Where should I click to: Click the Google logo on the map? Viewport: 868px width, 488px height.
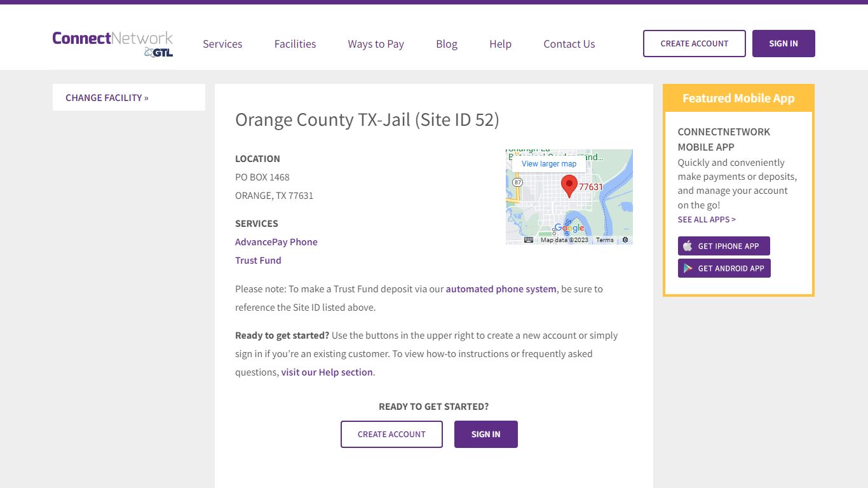(569, 228)
